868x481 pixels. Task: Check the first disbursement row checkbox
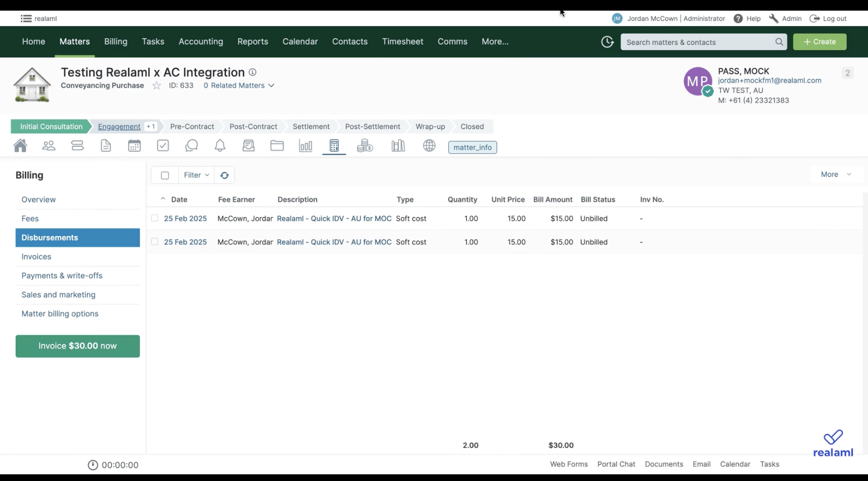[x=155, y=218]
